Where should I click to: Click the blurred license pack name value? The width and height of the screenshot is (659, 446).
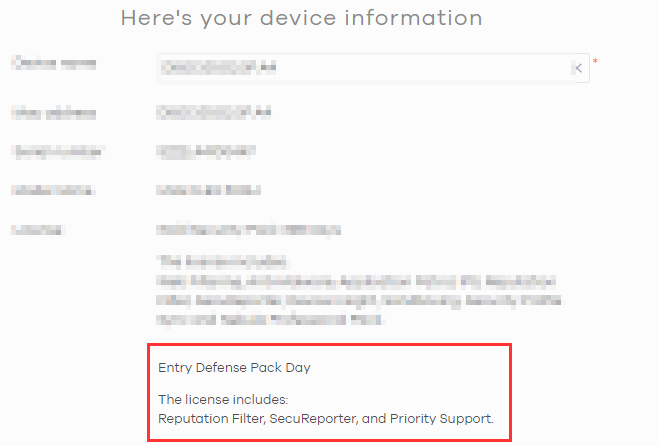248,230
